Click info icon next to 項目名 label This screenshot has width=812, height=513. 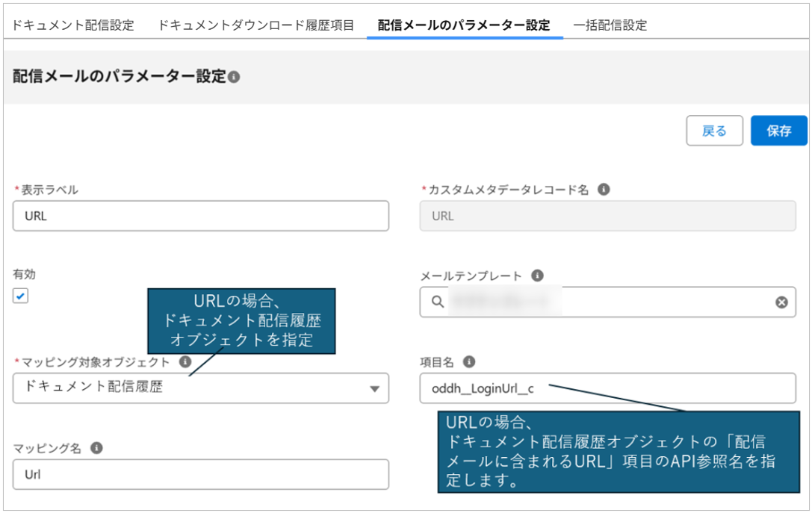pyautogui.click(x=469, y=362)
